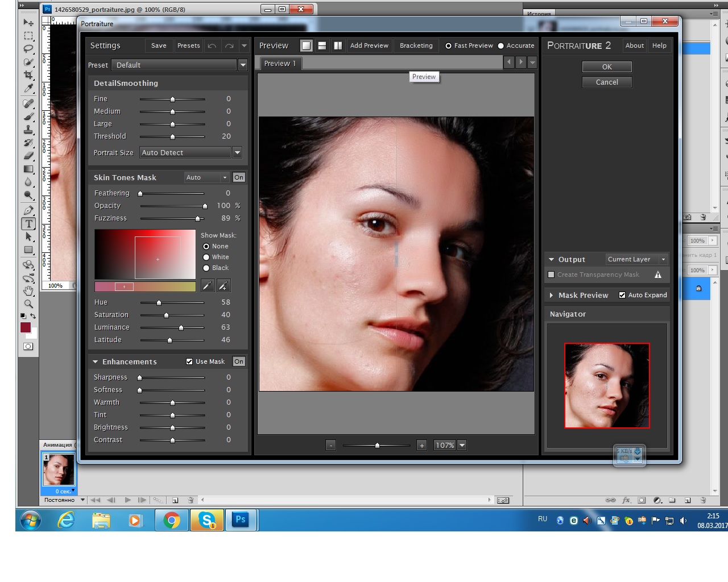The image size is (728, 582).
Task: Open the Settings arrow menu beside Redo
Action: coord(244,45)
